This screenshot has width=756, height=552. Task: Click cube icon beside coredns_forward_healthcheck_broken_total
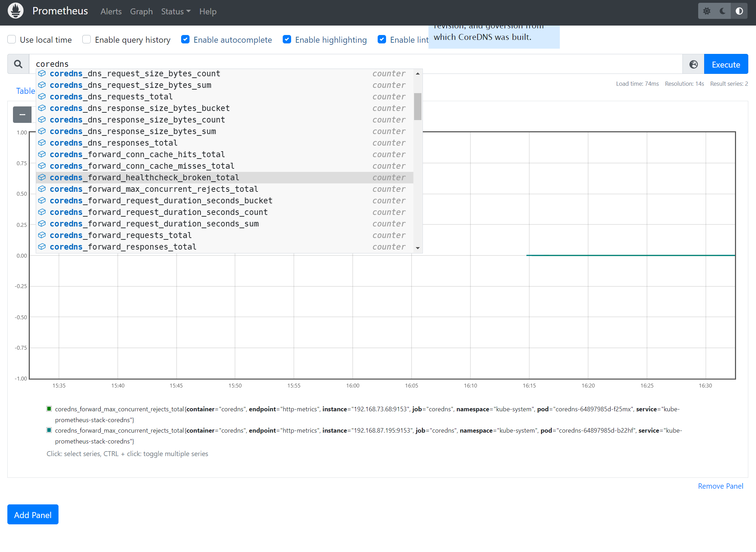(x=42, y=177)
